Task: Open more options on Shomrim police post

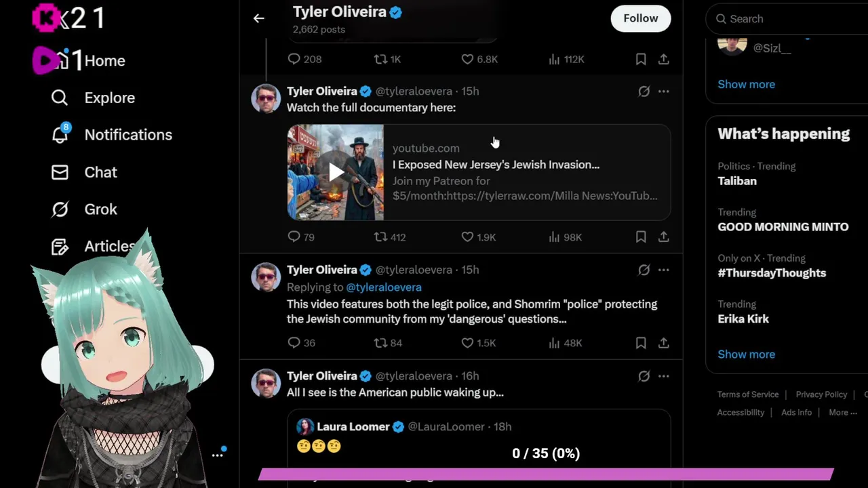Action: pyautogui.click(x=663, y=270)
